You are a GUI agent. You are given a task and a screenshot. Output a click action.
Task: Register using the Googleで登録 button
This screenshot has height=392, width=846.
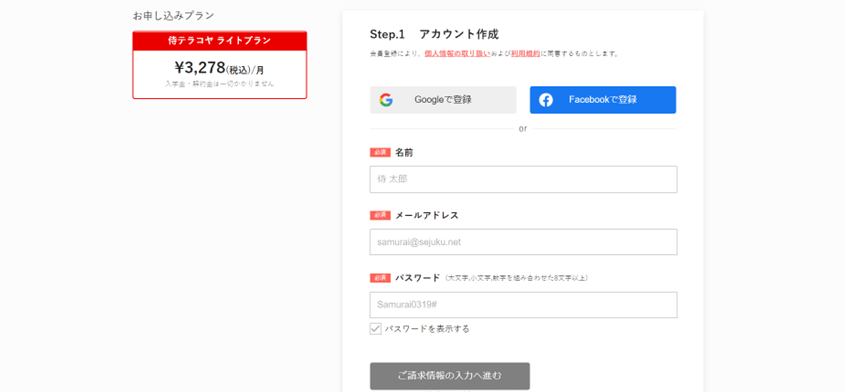point(443,100)
